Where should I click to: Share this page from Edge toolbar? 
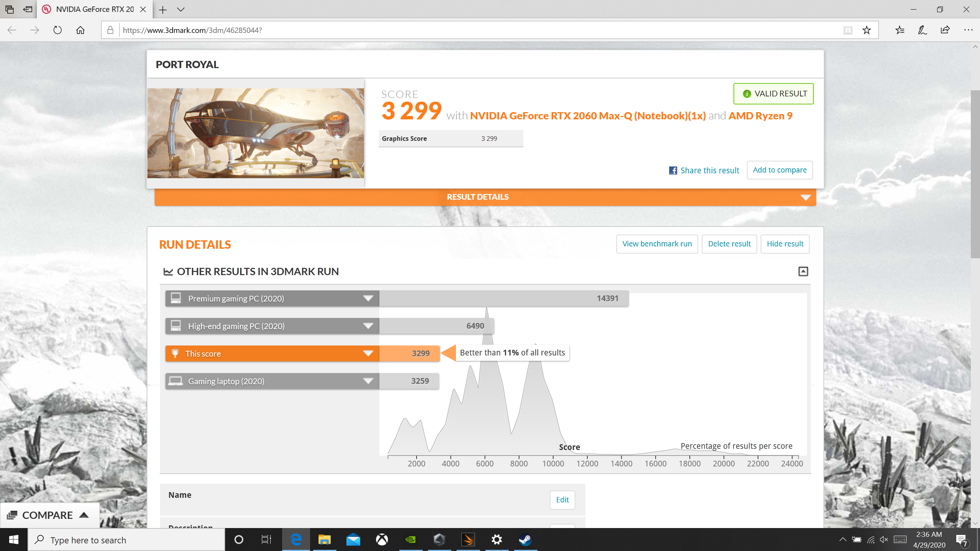pos(945,30)
